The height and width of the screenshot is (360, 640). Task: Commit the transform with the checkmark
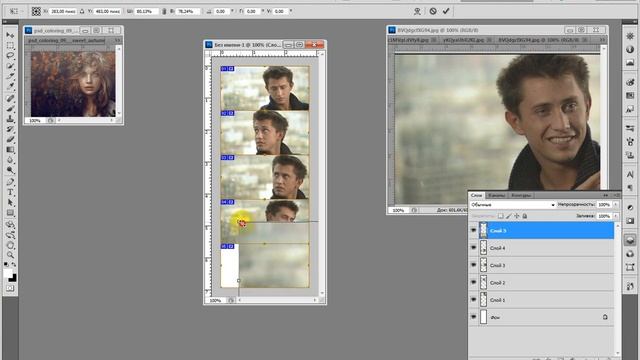tap(446, 11)
